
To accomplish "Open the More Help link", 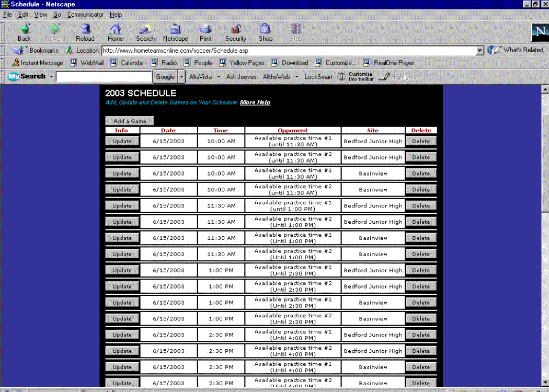I will [x=255, y=102].
